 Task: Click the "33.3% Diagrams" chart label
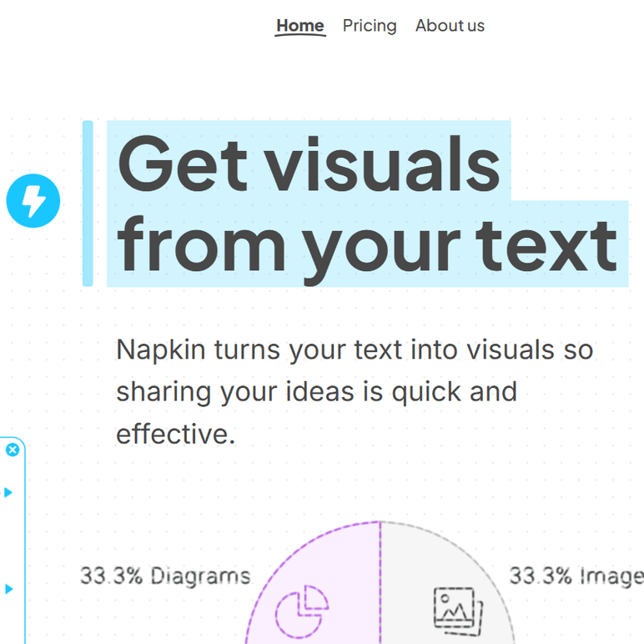tap(165, 576)
